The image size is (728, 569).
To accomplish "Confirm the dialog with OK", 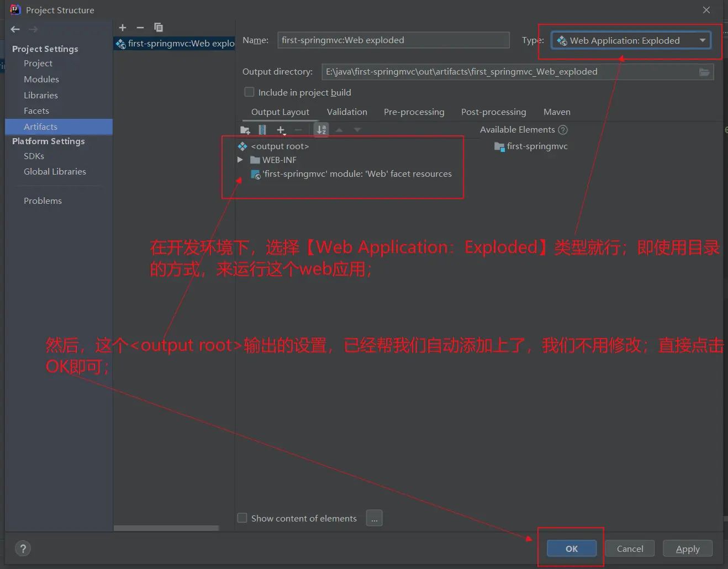I will pyautogui.click(x=572, y=549).
